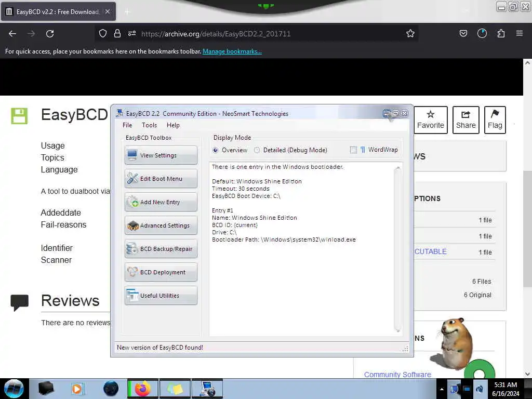The height and width of the screenshot is (399, 532).
Task: Open the Help menu in EasyBCD
Action: [173, 125]
